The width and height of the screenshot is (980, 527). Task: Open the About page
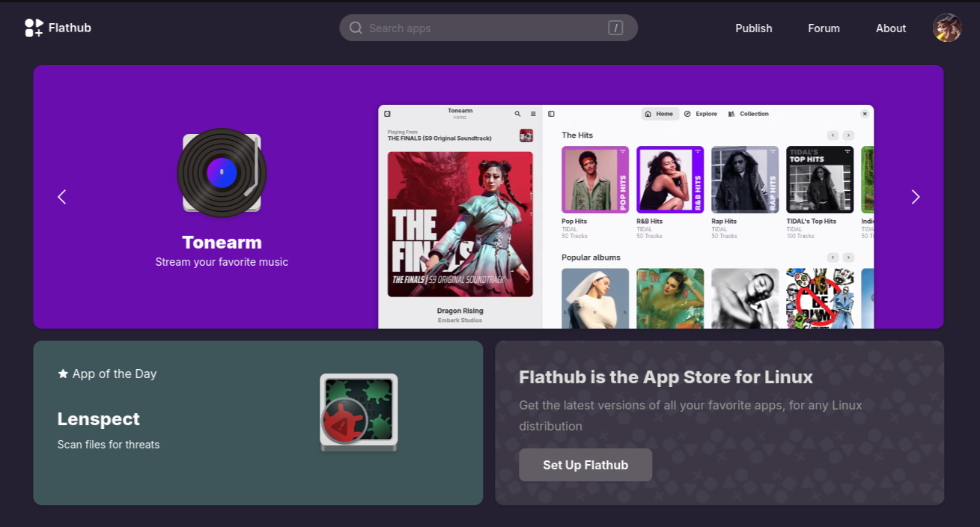pyautogui.click(x=891, y=28)
